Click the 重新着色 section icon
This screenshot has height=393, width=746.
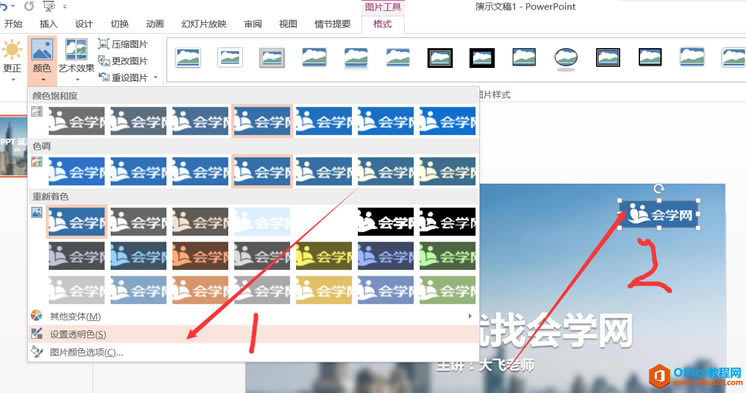[x=37, y=212]
